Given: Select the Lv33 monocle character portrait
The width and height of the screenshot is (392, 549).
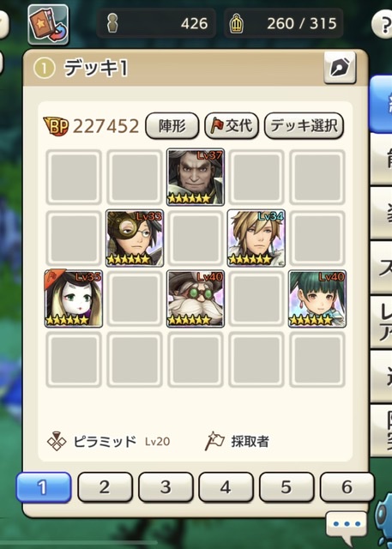Looking at the screenshot, I should 135,238.
